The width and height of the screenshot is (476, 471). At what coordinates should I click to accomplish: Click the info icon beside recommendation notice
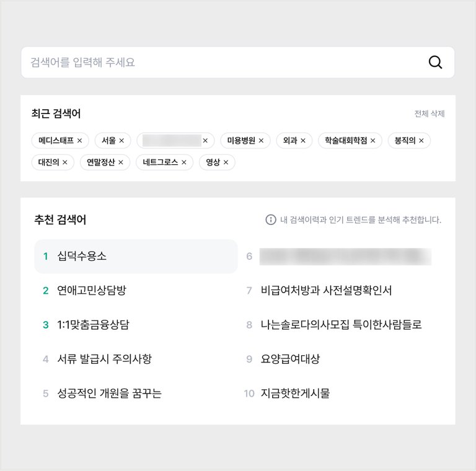pos(271,219)
